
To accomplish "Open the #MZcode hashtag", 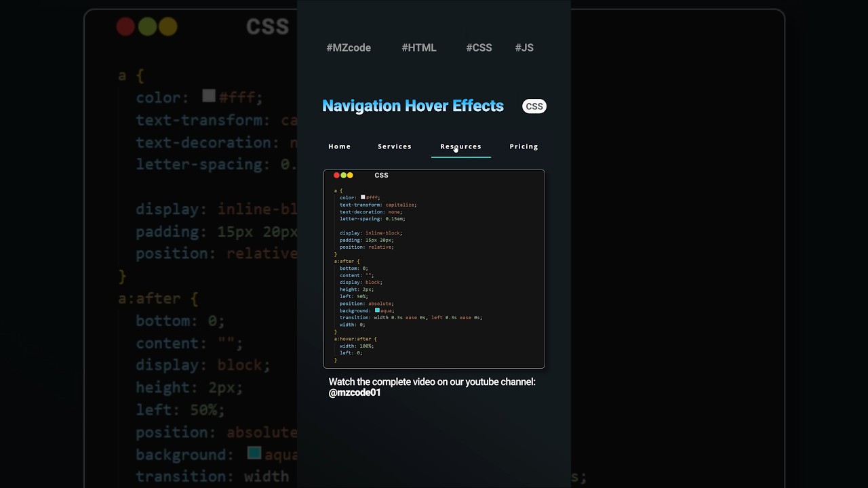I will coord(349,47).
